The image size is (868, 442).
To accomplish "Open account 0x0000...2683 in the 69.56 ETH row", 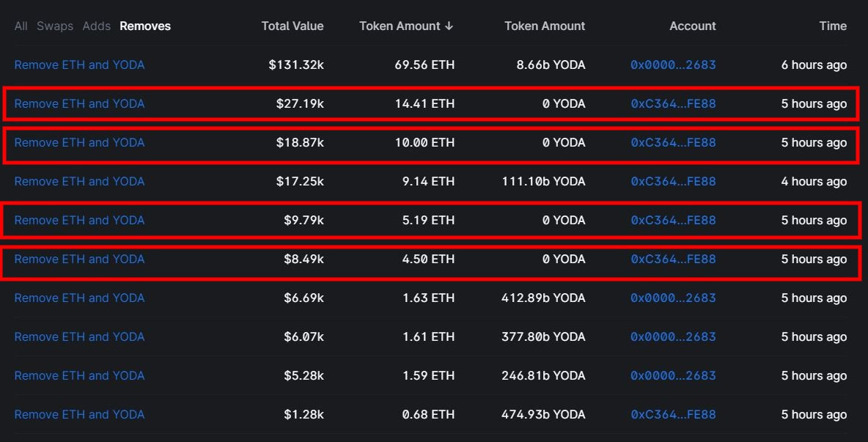I will click(x=673, y=65).
